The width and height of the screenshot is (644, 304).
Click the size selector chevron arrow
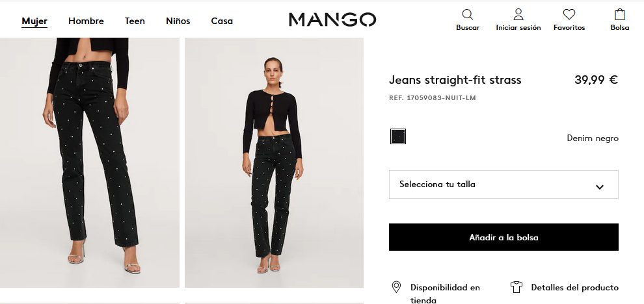600,187
